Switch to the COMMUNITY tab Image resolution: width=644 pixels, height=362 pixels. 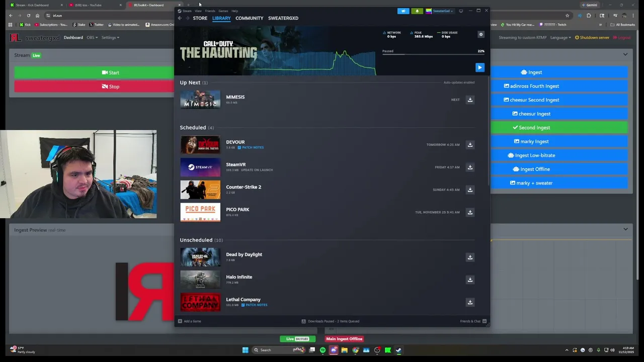[x=249, y=18]
